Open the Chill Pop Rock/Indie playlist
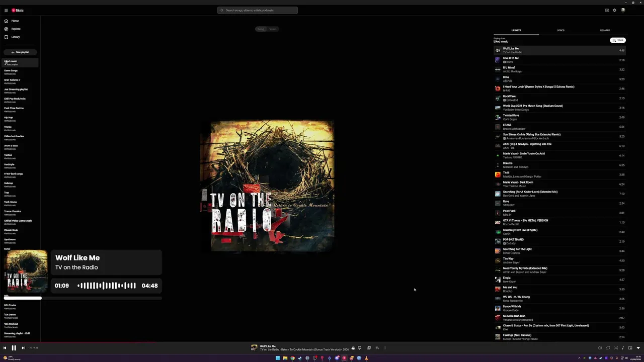644x362 pixels. [x=20, y=100]
